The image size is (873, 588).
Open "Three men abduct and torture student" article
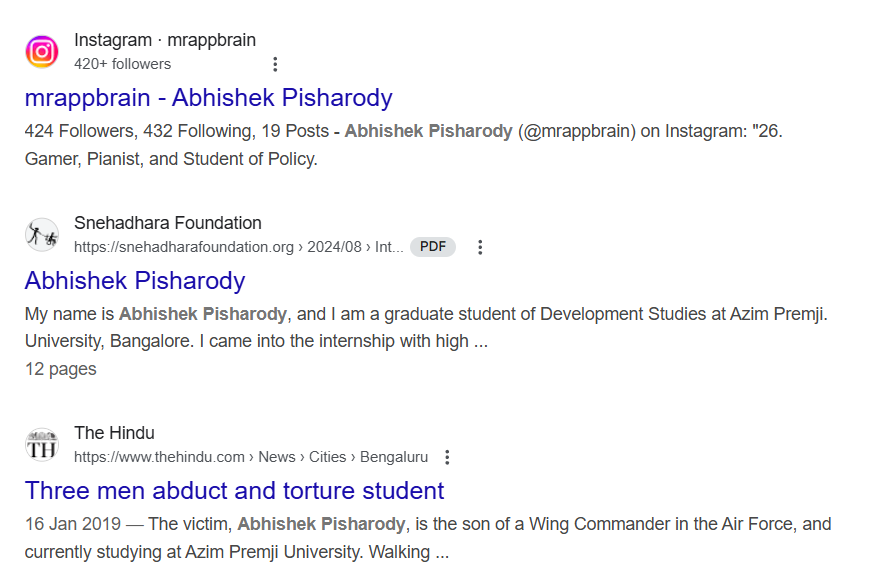pyautogui.click(x=234, y=491)
